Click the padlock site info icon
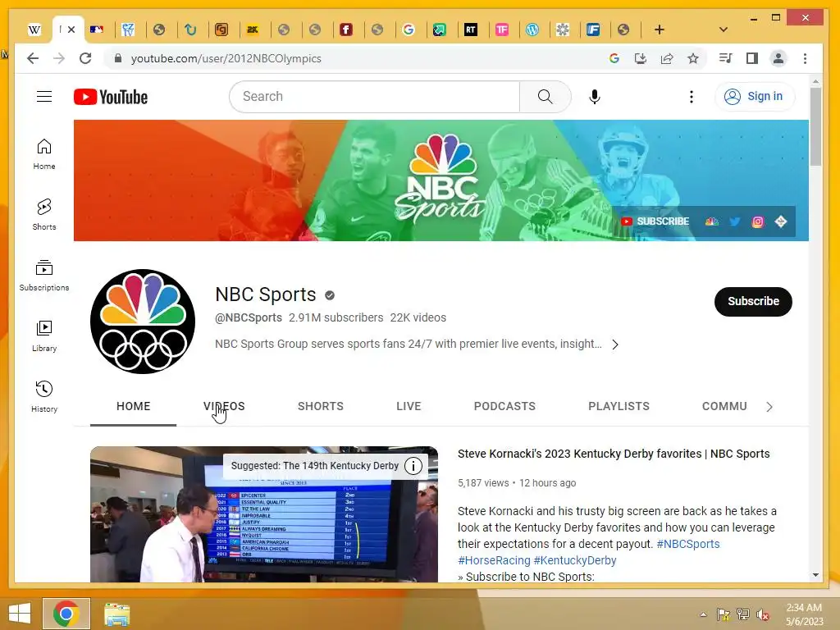The width and height of the screenshot is (840, 630). pos(118,58)
